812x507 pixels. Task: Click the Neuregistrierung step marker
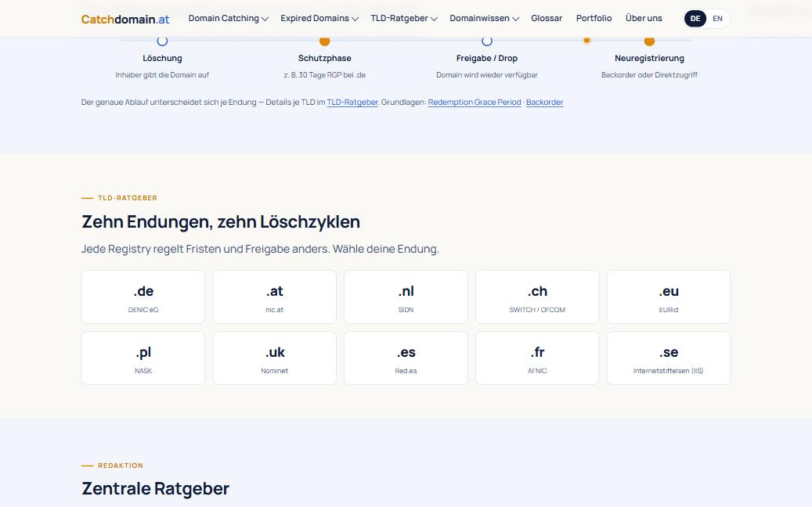649,41
